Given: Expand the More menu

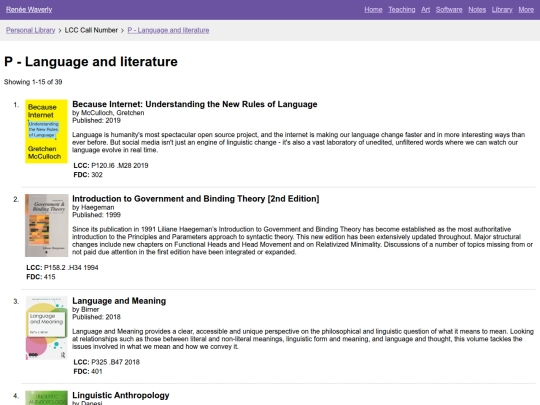Looking at the screenshot, I should tap(526, 10).
